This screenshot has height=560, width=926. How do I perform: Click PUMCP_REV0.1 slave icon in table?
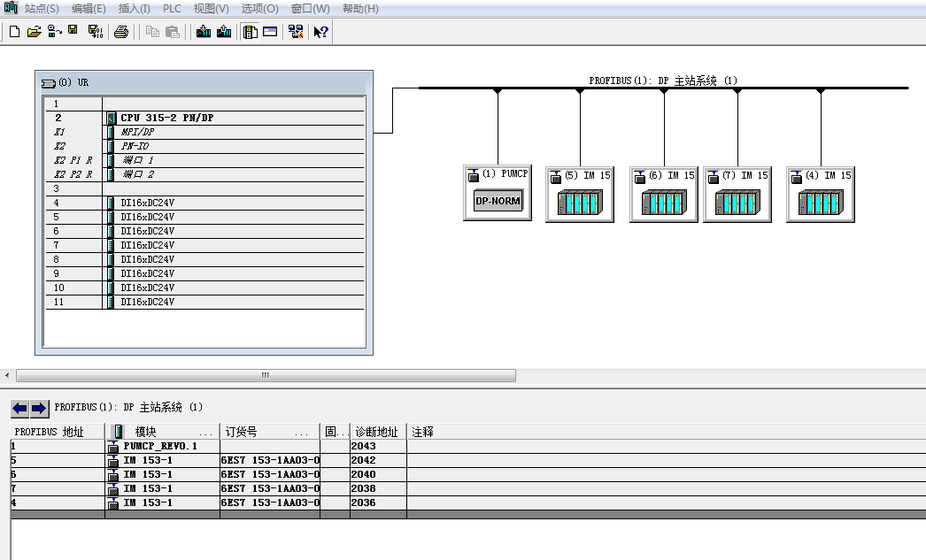tap(113, 446)
